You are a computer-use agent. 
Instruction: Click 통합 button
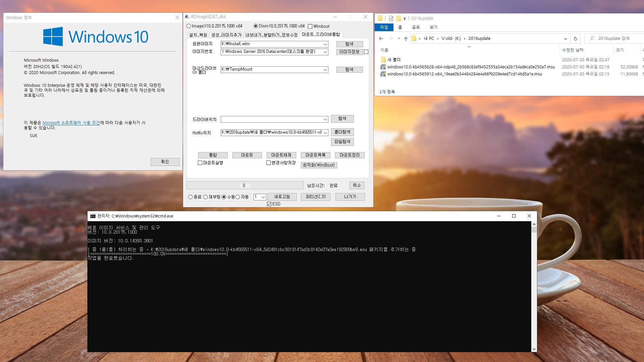[x=213, y=155]
